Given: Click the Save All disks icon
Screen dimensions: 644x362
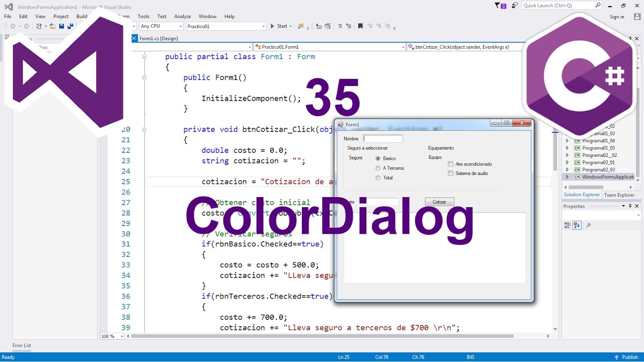Looking at the screenshot, I should (70, 26).
